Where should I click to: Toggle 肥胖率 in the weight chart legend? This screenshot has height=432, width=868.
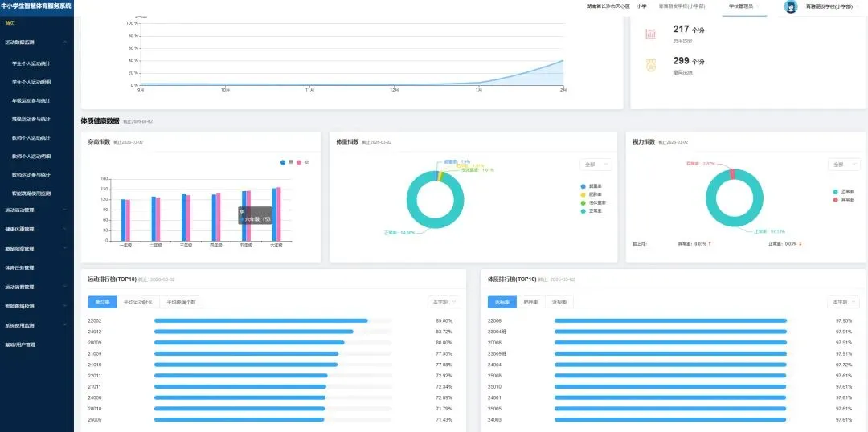(x=592, y=194)
